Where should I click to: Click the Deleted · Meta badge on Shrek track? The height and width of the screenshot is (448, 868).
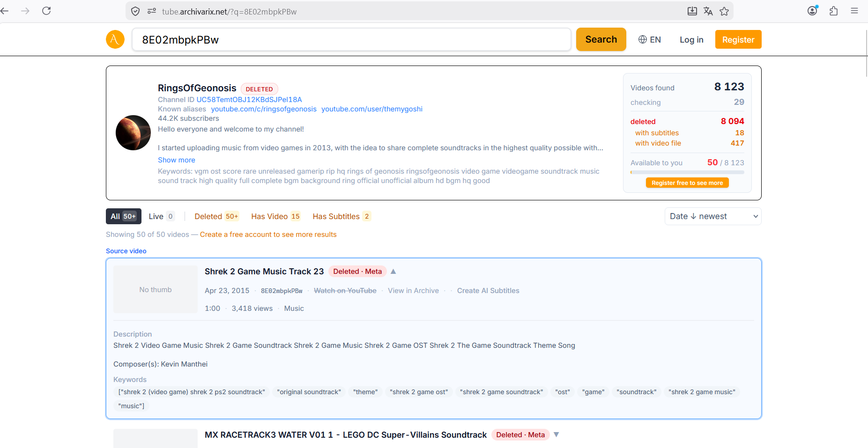pos(357,272)
